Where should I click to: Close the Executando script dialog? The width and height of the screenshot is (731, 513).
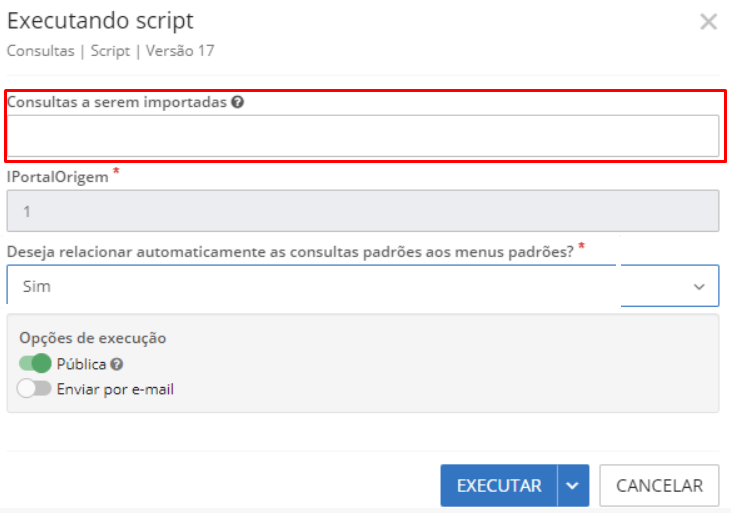[x=708, y=21]
